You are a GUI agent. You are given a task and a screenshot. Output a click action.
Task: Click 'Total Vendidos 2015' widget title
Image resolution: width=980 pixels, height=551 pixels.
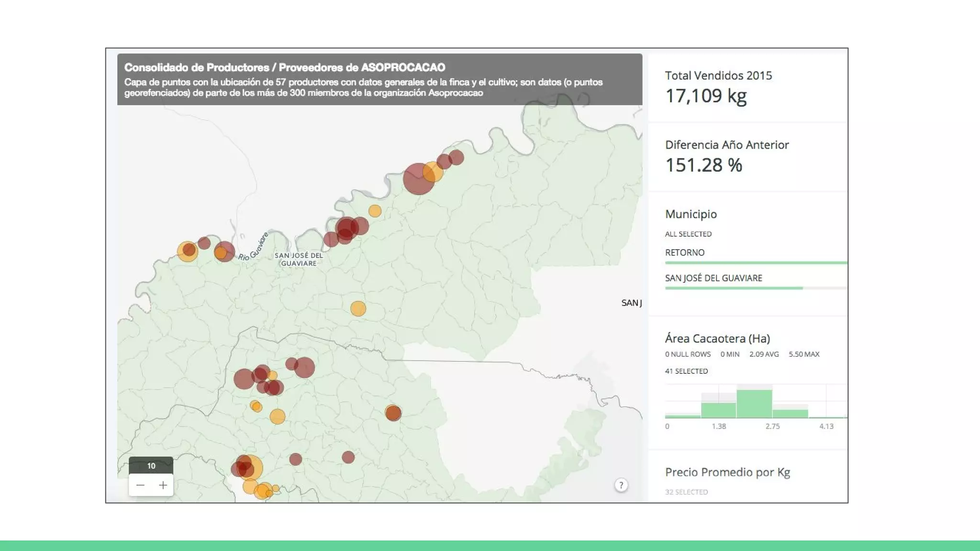click(718, 76)
